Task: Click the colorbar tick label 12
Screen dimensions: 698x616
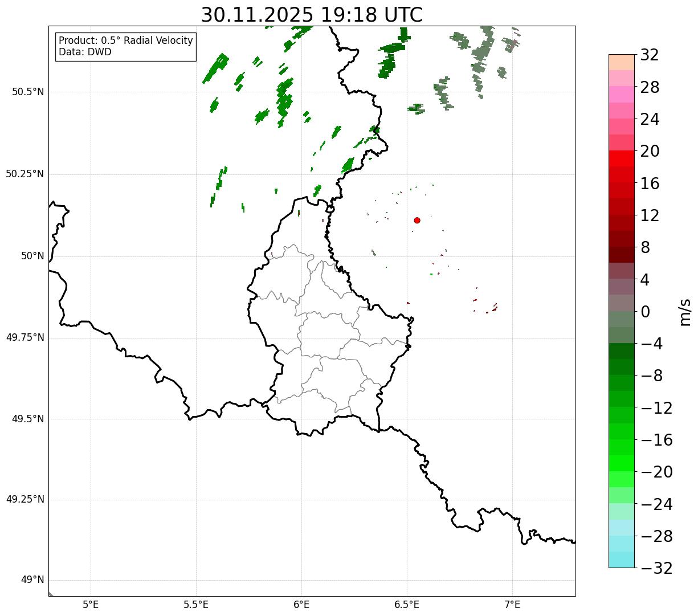Action: 650,215
